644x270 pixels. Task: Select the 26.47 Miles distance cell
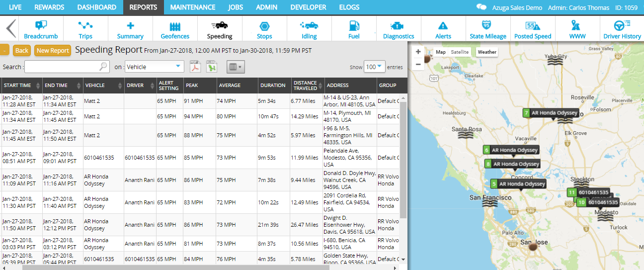click(306, 225)
